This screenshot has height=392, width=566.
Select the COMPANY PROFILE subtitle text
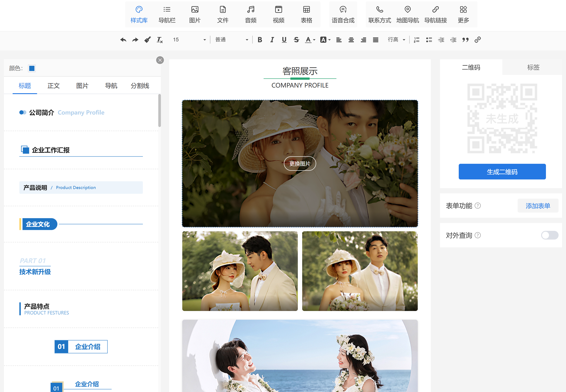300,85
